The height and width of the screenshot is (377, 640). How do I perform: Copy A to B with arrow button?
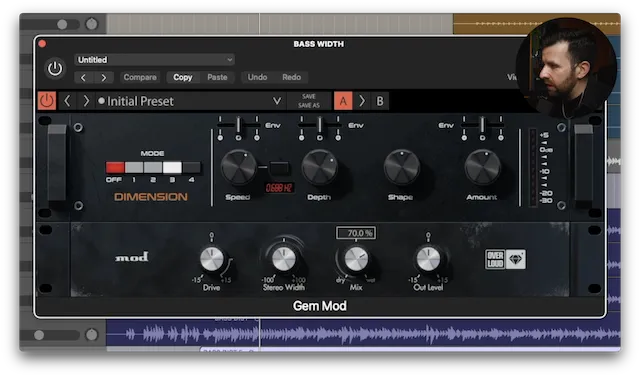tap(362, 101)
